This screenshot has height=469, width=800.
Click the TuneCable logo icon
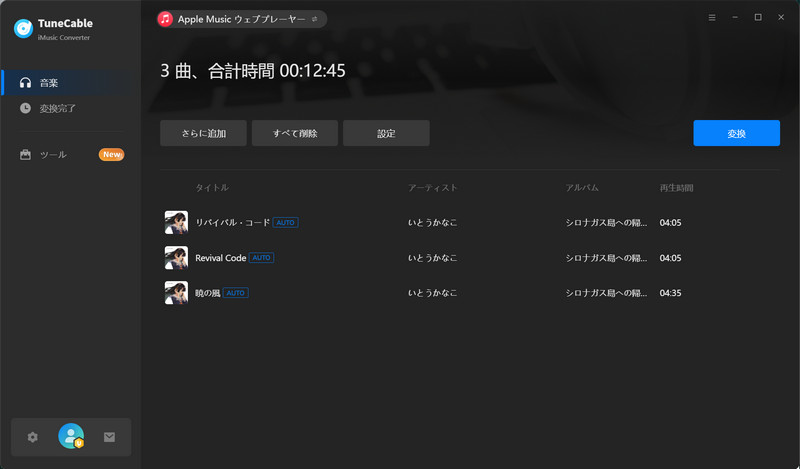click(23, 29)
